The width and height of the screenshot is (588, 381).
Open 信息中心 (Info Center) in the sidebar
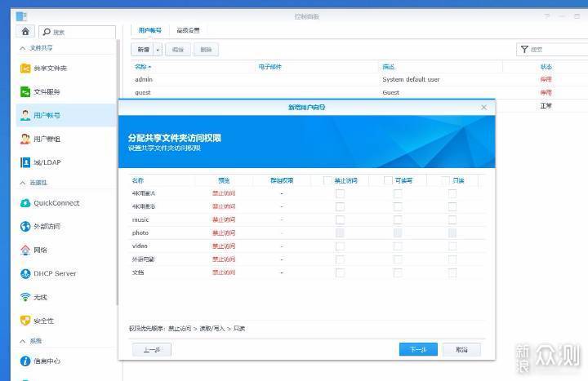point(47,361)
